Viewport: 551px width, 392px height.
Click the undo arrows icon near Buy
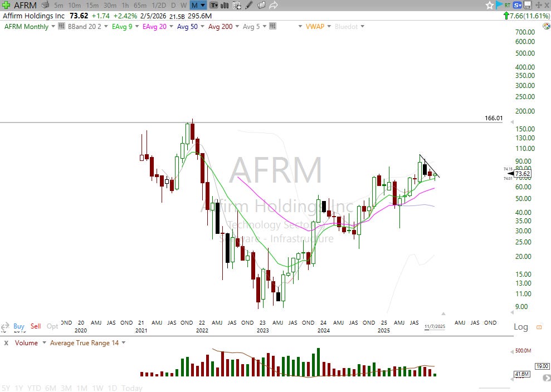coord(4,326)
